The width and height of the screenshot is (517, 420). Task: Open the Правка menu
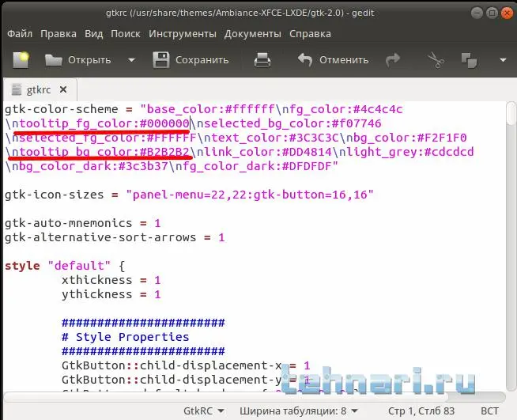pyautogui.click(x=58, y=34)
